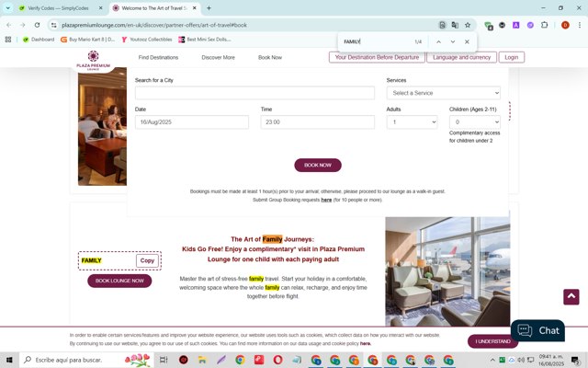588x368 pixels.
Task: Click the browser forward arrow
Action: point(22,25)
